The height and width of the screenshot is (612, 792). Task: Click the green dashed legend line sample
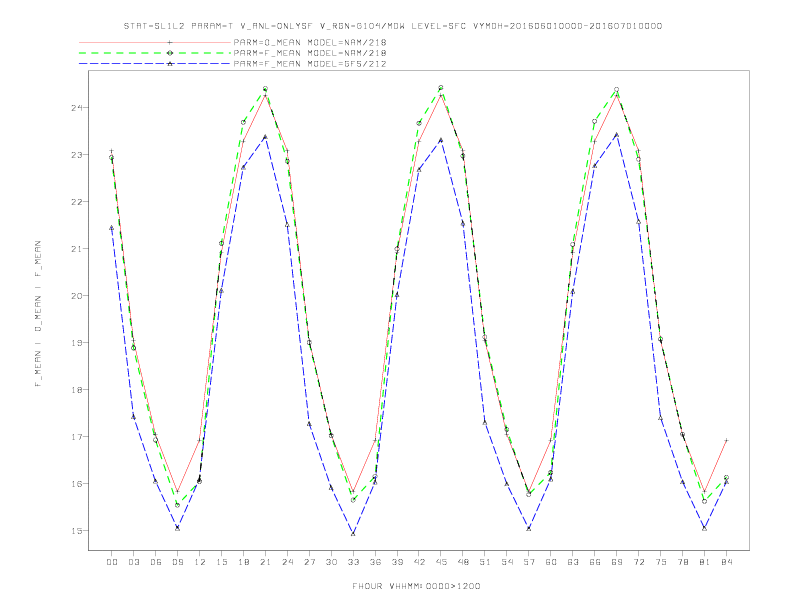click(x=155, y=53)
